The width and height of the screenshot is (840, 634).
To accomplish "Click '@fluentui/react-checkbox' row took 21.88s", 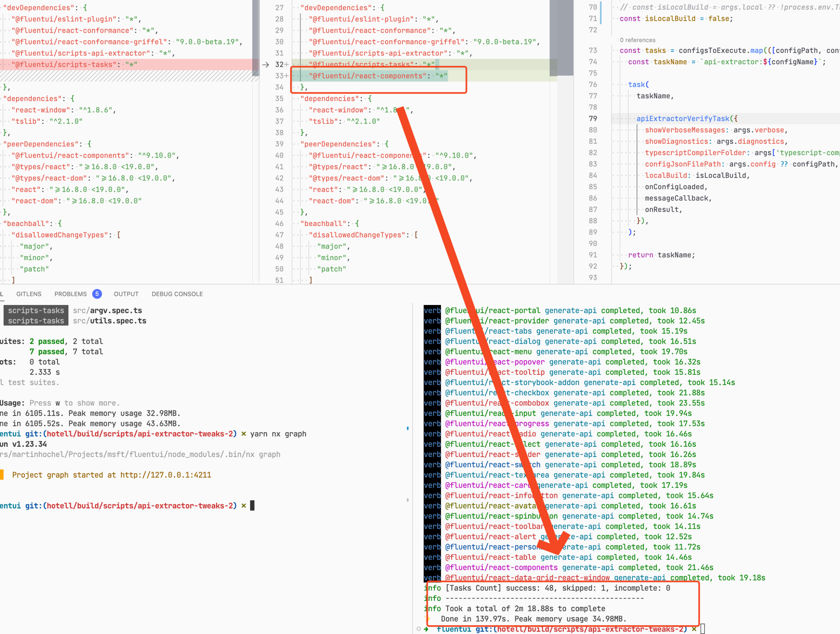I will click(x=564, y=393).
